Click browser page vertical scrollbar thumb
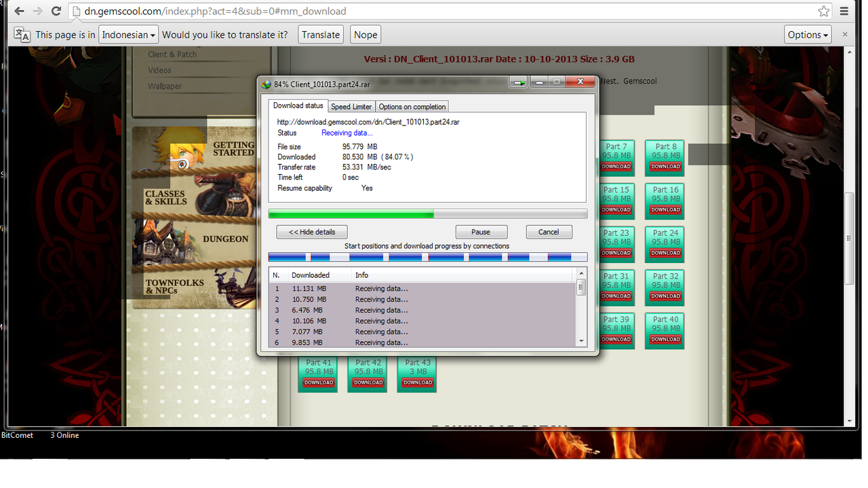The width and height of the screenshot is (868, 488). point(849,239)
